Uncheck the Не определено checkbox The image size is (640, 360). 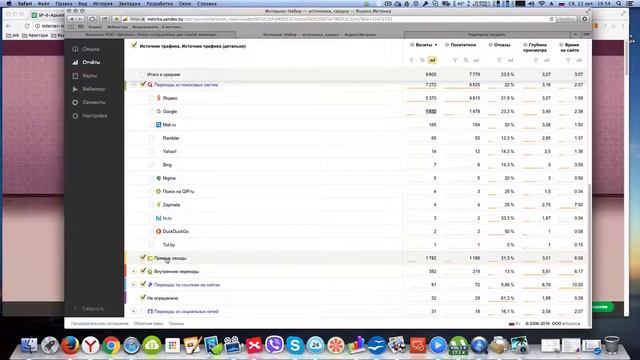(143, 298)
